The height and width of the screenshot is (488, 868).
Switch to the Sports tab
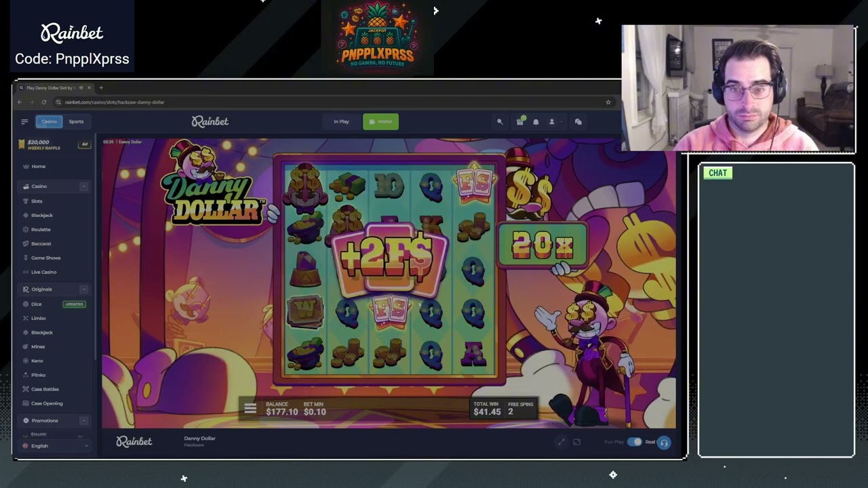pos(76,122)
